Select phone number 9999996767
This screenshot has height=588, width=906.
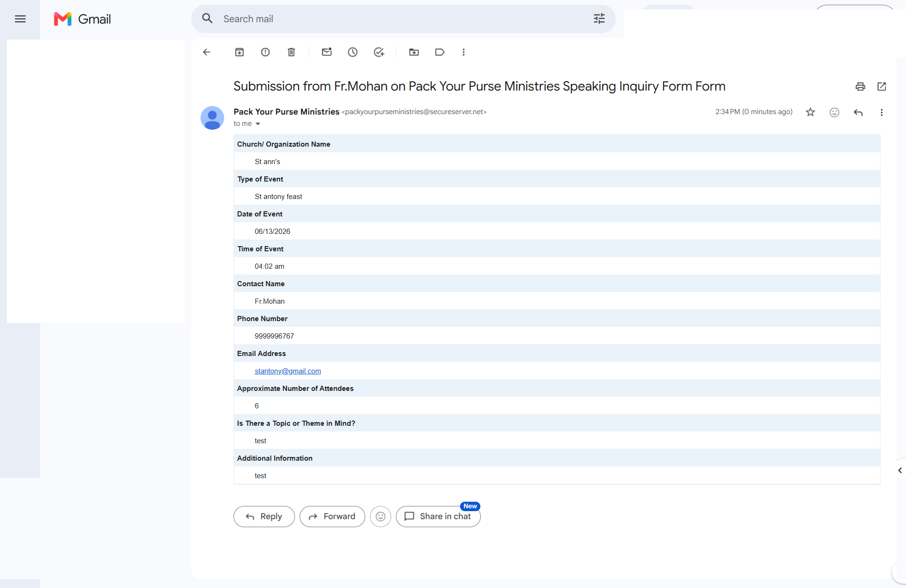[x=274, y=336]
